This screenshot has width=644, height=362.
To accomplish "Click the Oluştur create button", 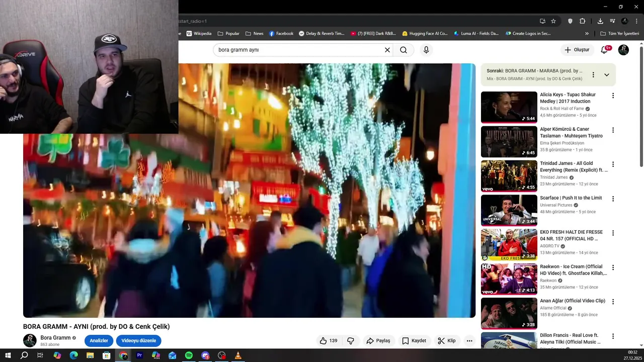I will point(577,50).
